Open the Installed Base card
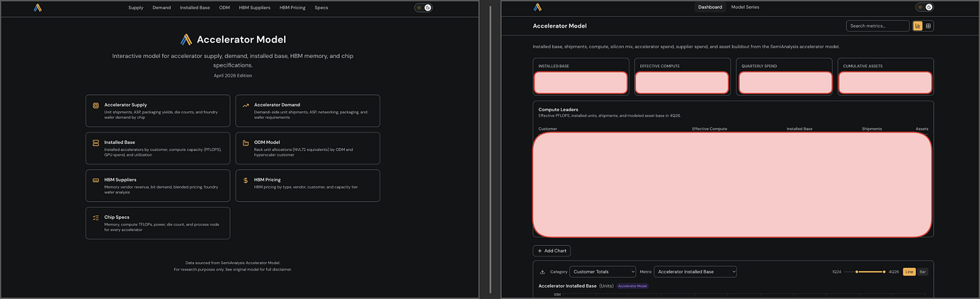980x299 pixels. point(157,148)
